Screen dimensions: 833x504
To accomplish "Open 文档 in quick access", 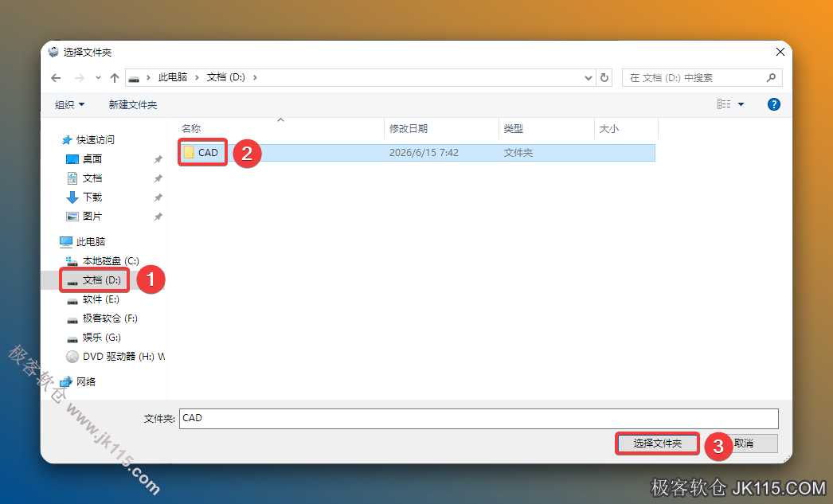I will click(x=92, y=178).
